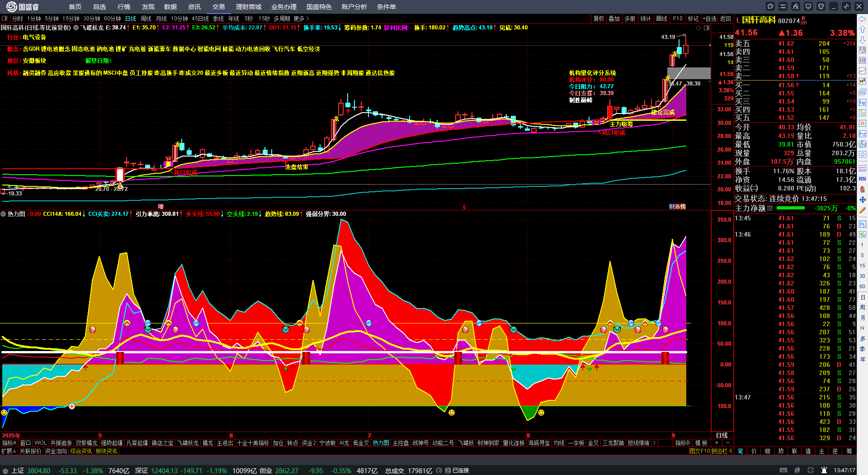The width and height of the screenshot is (868, 475).
Task: Open the FS icon in right sidebar
Action: click(863, 224)
